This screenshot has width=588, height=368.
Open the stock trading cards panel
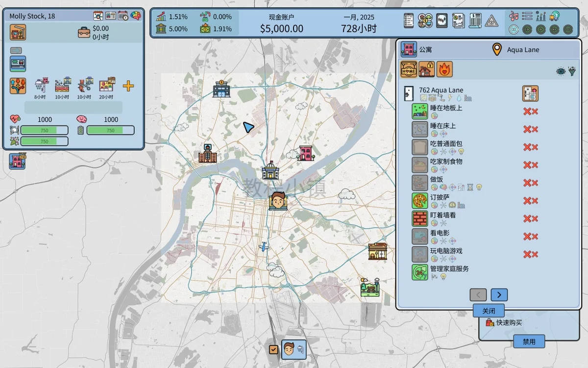coord(441,20)
